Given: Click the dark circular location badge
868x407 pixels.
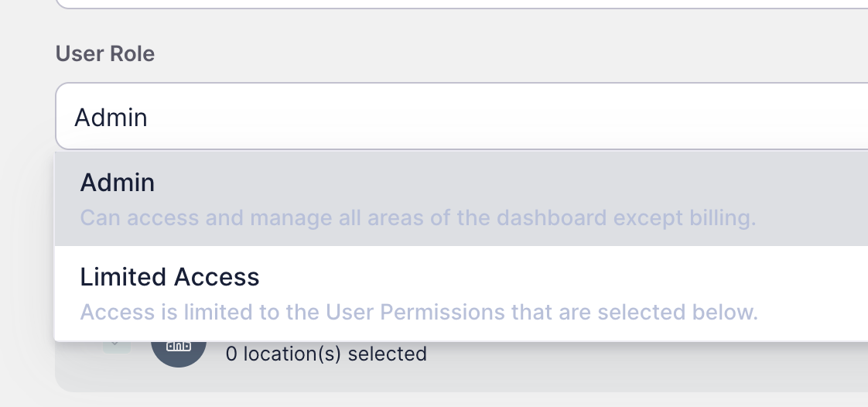Looking at the screenshot, I should (x=178, y=347).
